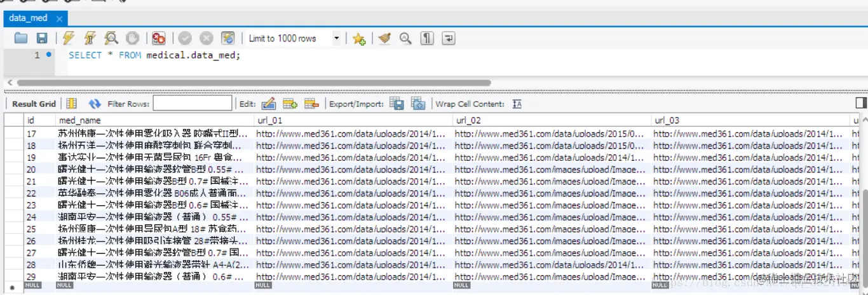868x295 pixels.
Task: Select the url_01 cell in row 26
Action: (353, 241)
